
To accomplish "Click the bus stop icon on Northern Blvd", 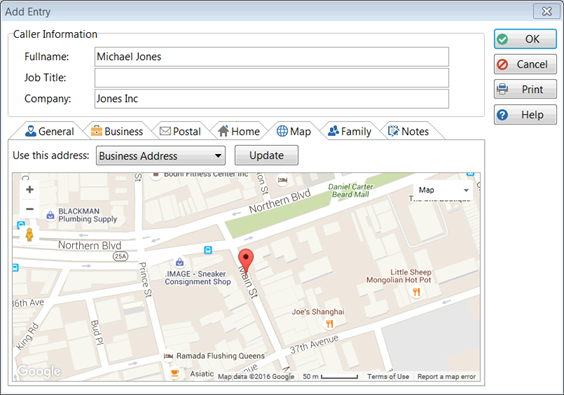I will 208,250.
